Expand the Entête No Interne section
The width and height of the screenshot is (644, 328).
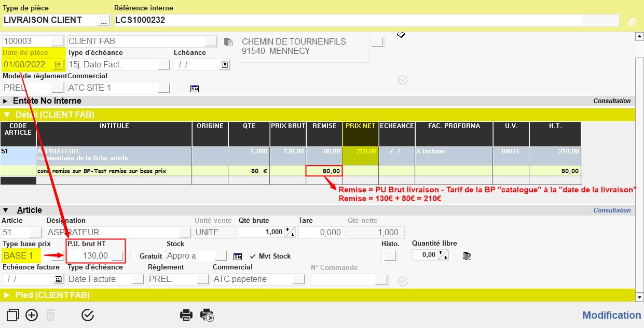coord(6,101)
